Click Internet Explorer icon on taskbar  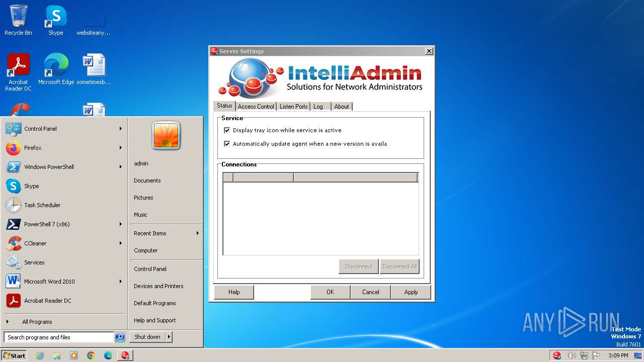click(40, 355)
